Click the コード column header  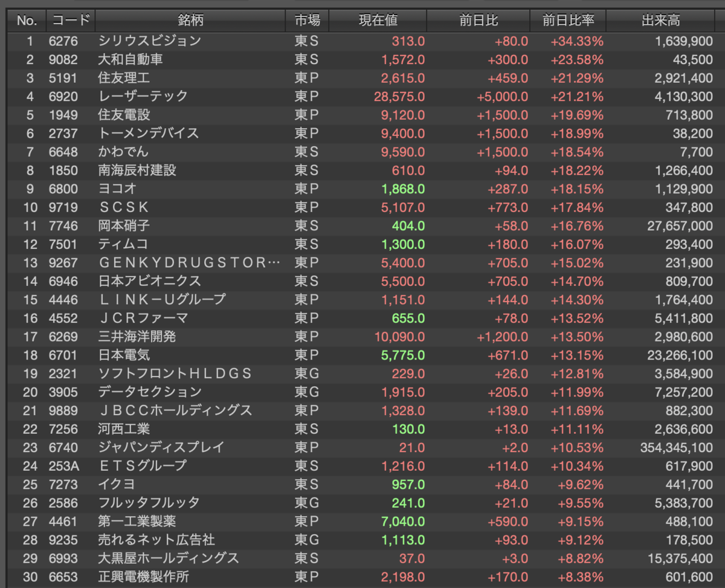point(71,21)
